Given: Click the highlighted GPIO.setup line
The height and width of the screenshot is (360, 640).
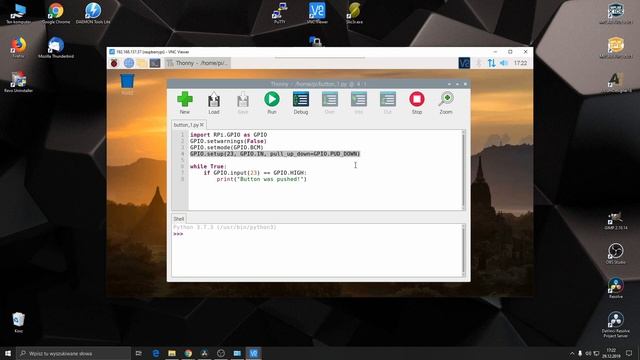Looking at the screenshot, I should 275,154.
